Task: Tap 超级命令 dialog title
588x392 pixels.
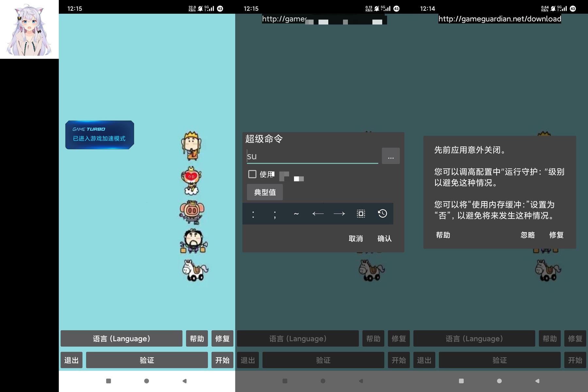Action: (x=264, y=139)
